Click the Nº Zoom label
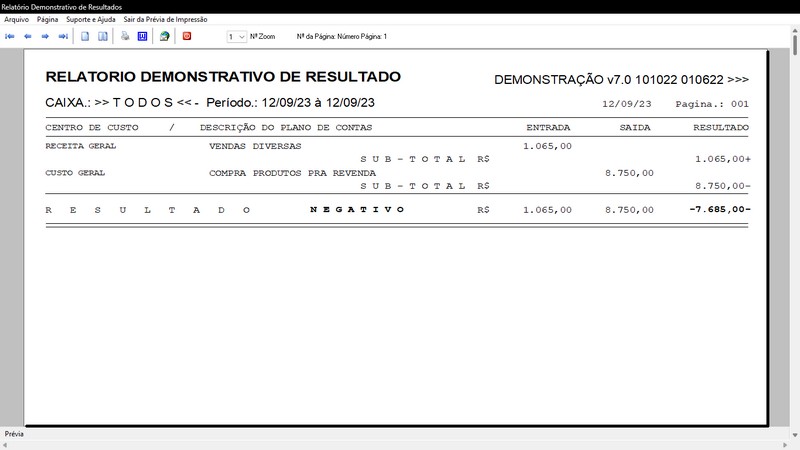The image size is (800, 450). (262, 37)
